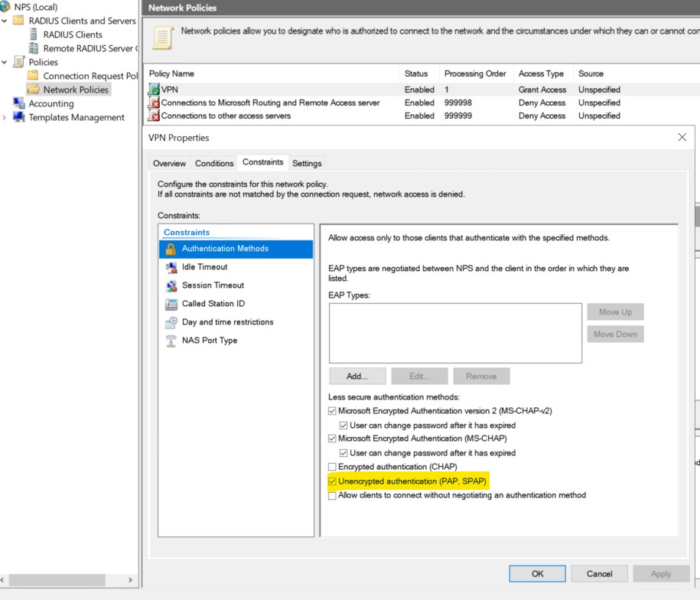Collapse the Policies tree node
Viewport: 700px width, 600px height.
pos(4,62)
